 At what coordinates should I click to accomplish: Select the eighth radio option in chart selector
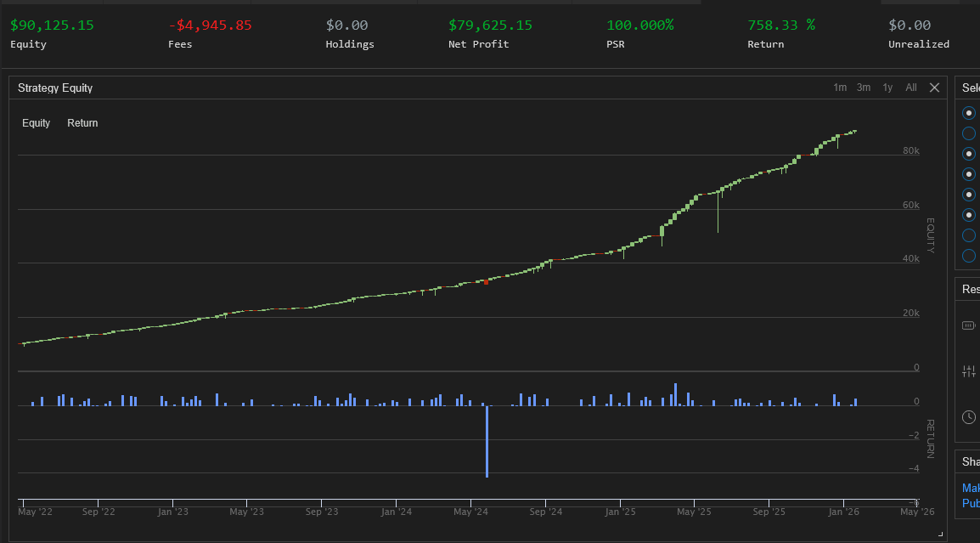click(x=969, y=256)
